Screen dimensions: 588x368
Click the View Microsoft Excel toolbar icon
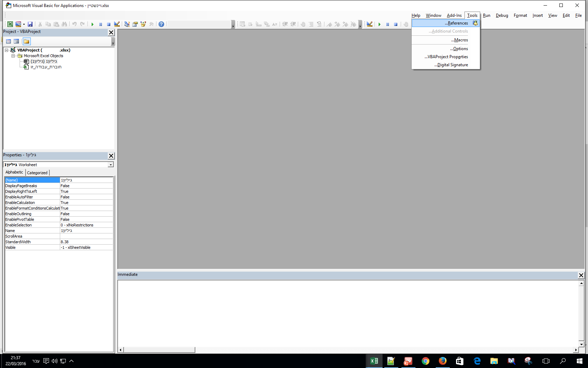click(10, 24)
